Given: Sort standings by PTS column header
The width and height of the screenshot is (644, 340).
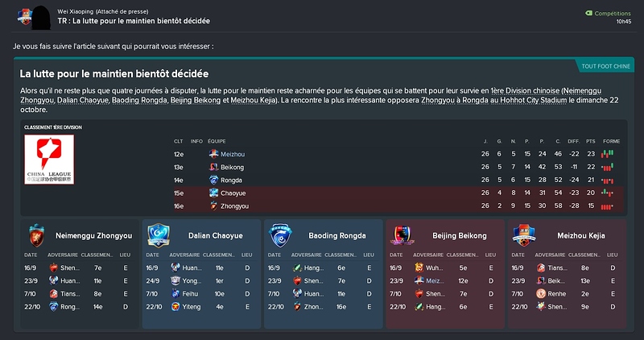Looking at the screenshot, I should pos(591,141).
